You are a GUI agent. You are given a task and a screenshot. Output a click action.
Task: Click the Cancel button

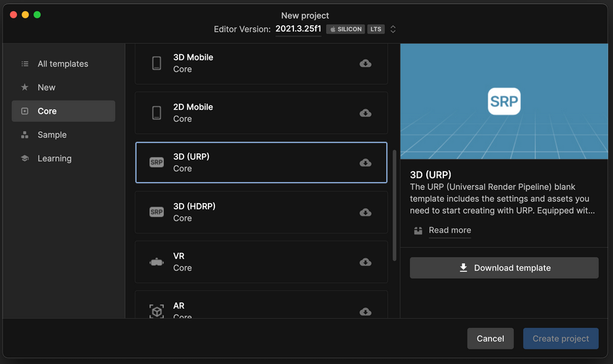click(490, 338)
